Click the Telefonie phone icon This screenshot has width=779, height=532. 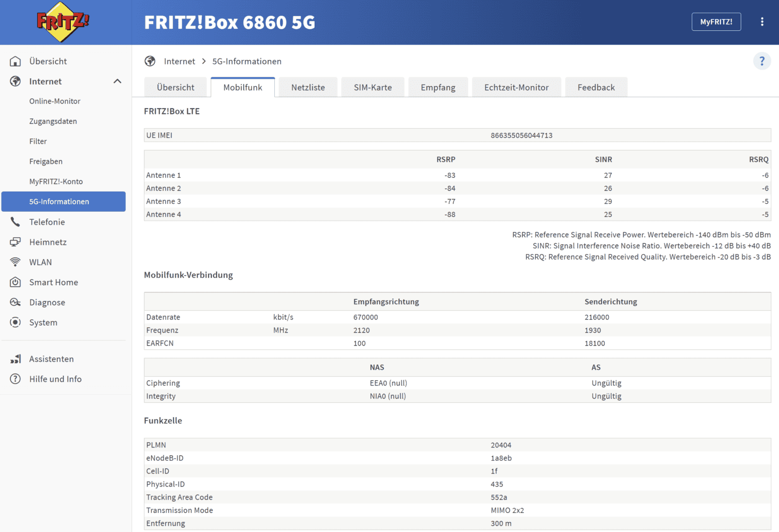[x=15, y=222]
